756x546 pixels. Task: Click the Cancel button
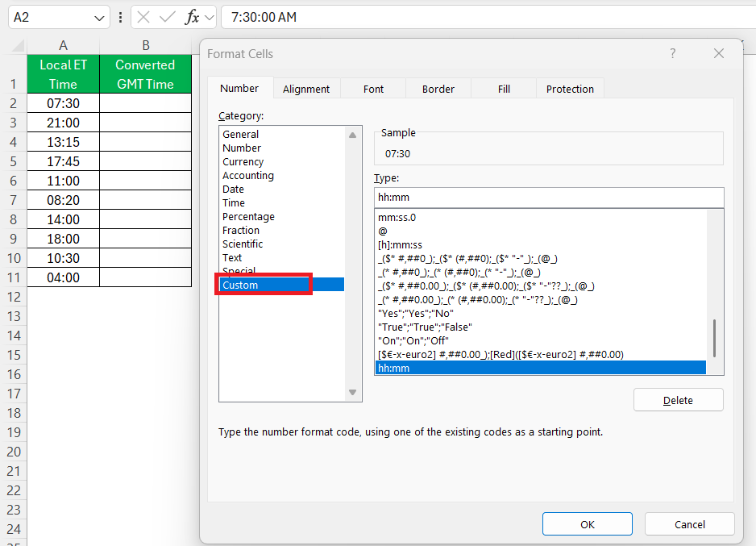coord(689,524)
